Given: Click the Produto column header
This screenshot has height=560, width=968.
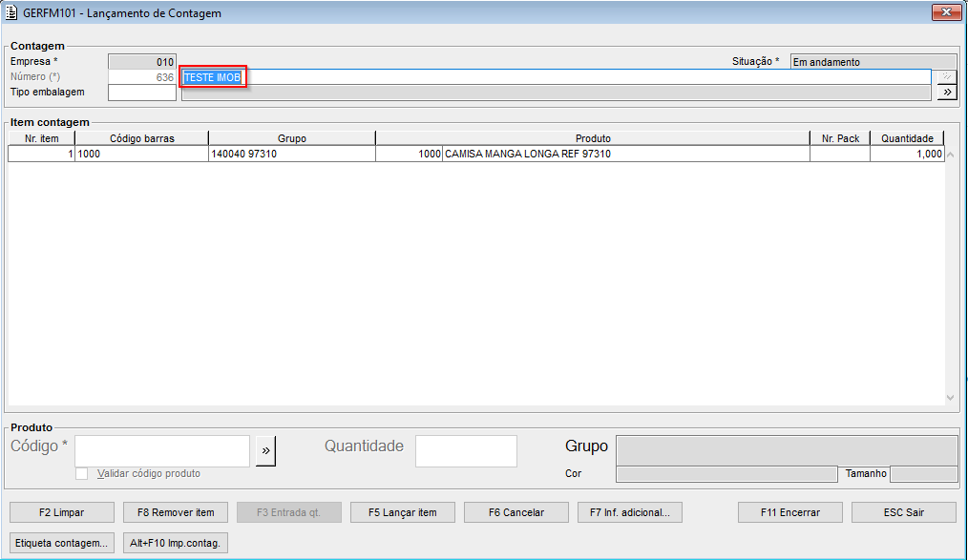Looking at the screenshot, I should click(593, 138).
